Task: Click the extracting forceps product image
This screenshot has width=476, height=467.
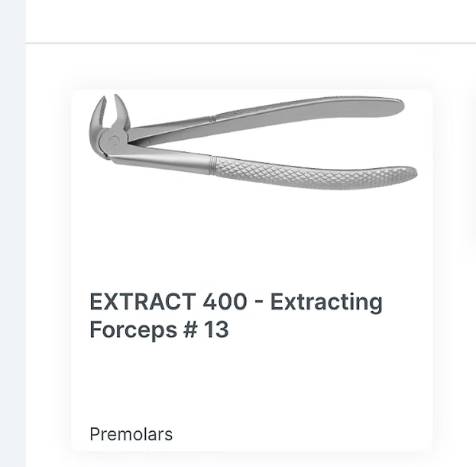Action: click(x=252, y=141)
